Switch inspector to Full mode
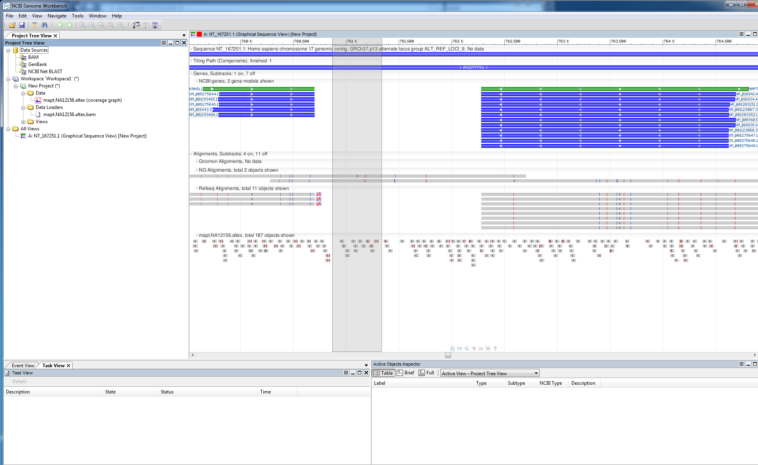The image size is (758, 465). [x=429, y=373]
